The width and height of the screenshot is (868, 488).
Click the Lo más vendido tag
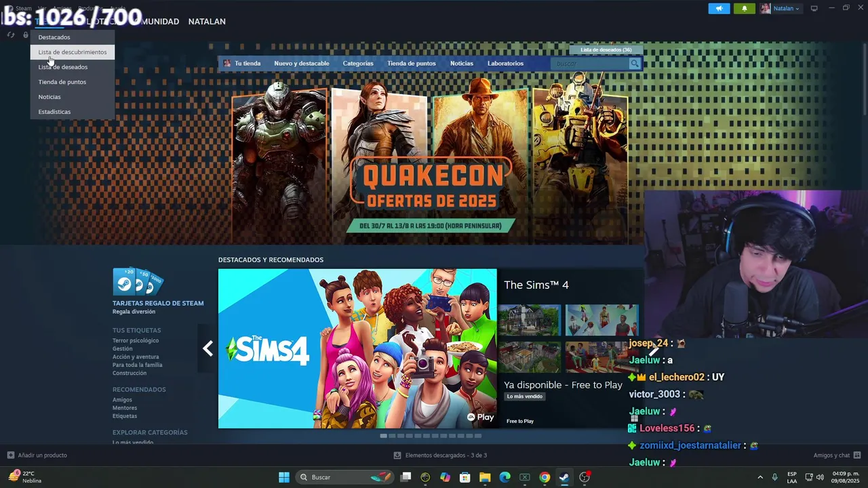point(525,396)
